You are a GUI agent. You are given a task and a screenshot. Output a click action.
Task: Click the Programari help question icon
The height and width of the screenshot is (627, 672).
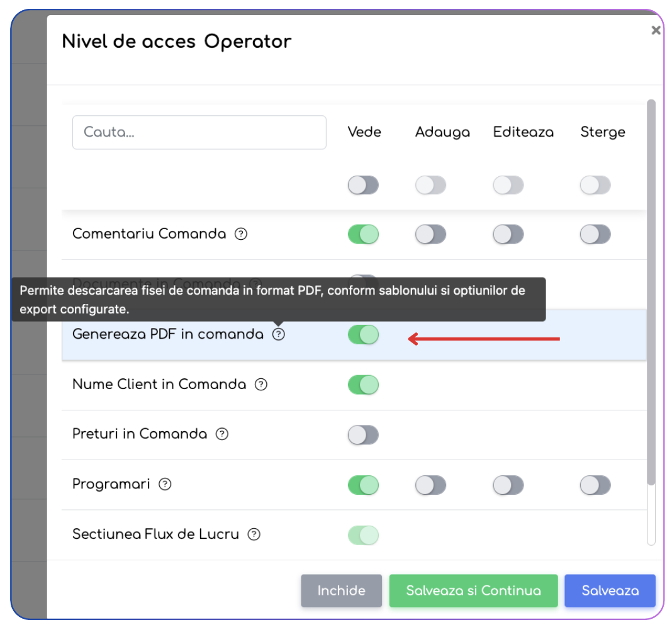click(x=165, y=484)
